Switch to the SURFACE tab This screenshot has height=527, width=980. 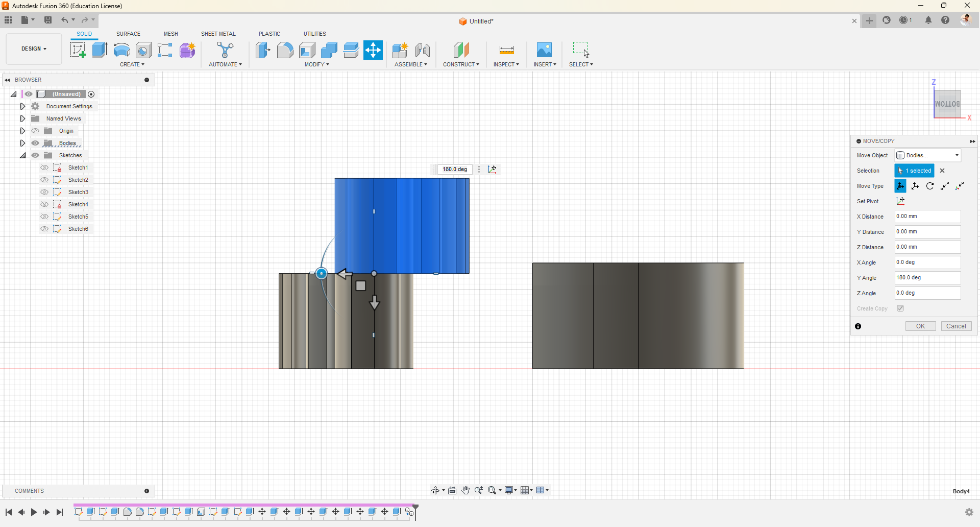128,34
